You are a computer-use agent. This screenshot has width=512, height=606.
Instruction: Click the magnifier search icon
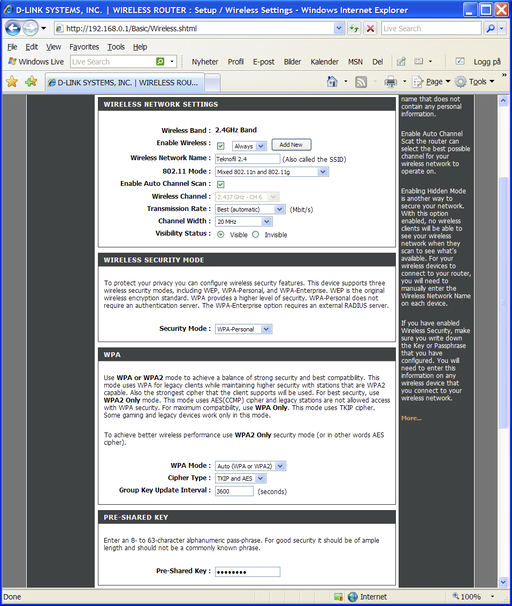(x=490, y=28)
